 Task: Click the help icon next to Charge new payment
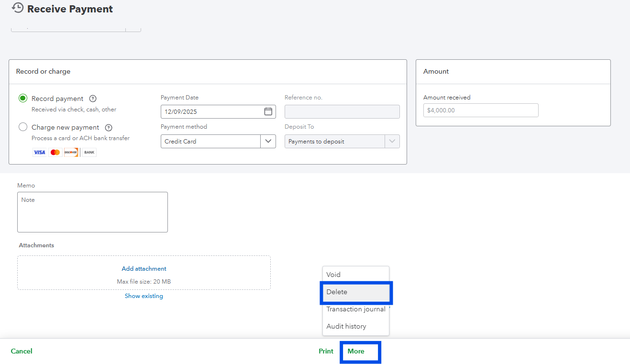pos(109,128)
